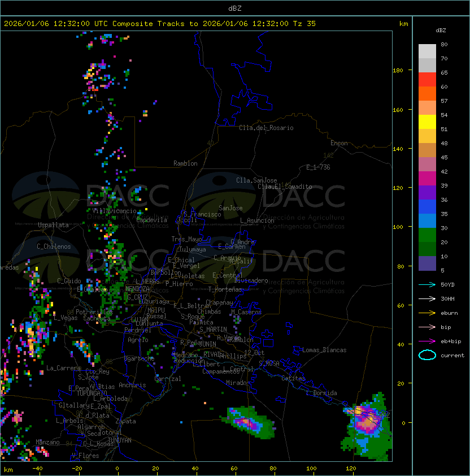Image resolution: width=470 pixels, height=476 pixels.
Task: Click the 'Clla.El_Cavadito' map label
Action: click(285, 187)
